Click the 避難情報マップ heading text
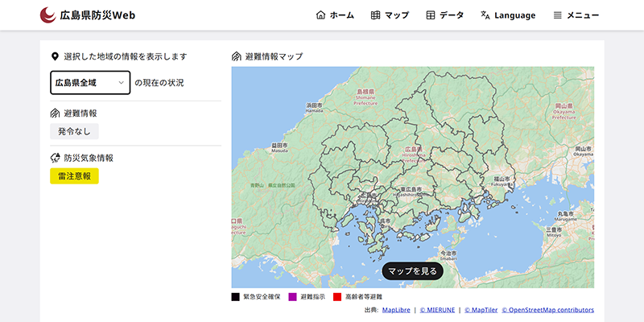 274,56
